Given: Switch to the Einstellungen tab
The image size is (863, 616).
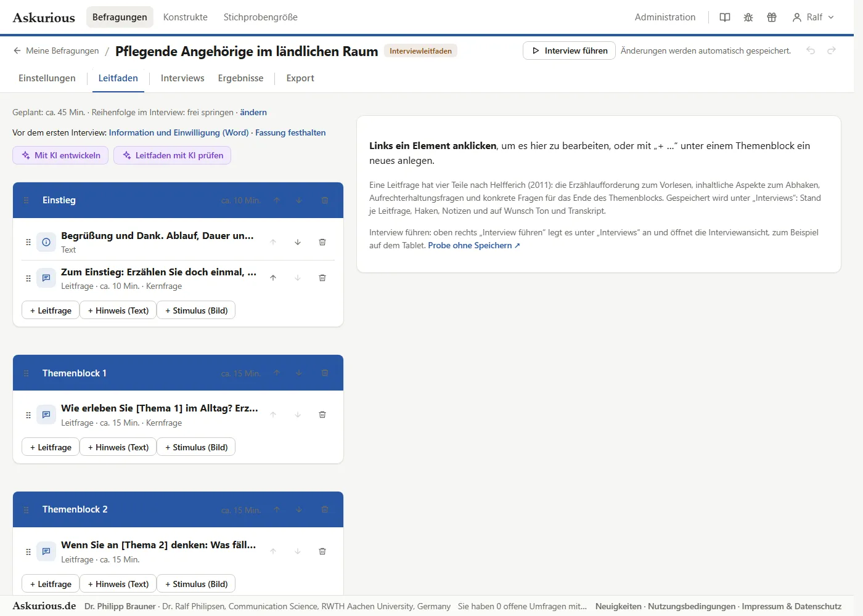Looking at the screenshot, I should [47, 78].
